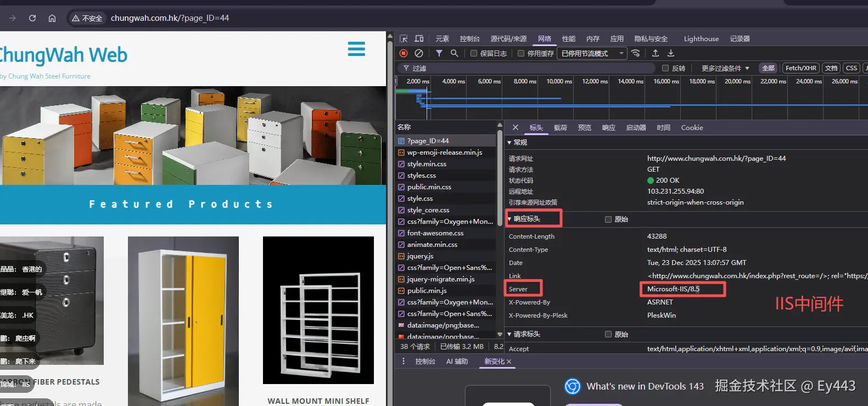Select the animate.min.css request row

(x=446, y=245)
